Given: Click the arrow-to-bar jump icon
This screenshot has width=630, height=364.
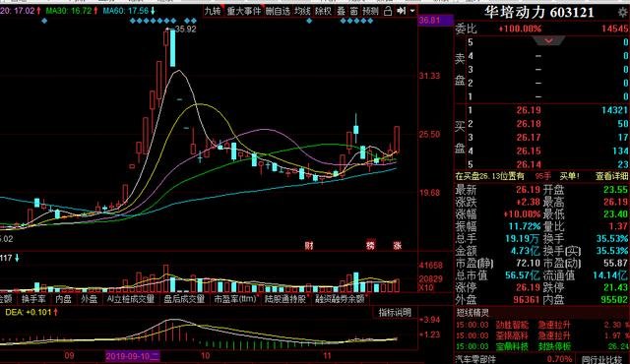Looking at the screenshot, I should (x=401, y=11).
